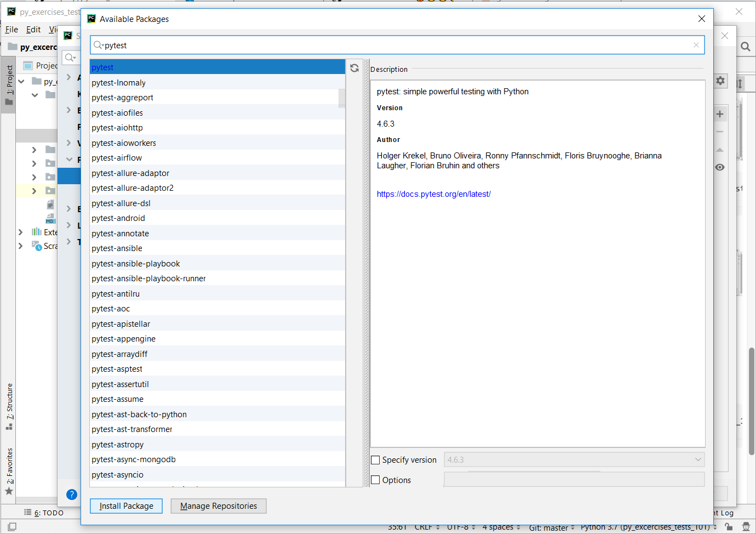Select pytest-aoc package

pos(217,309)
